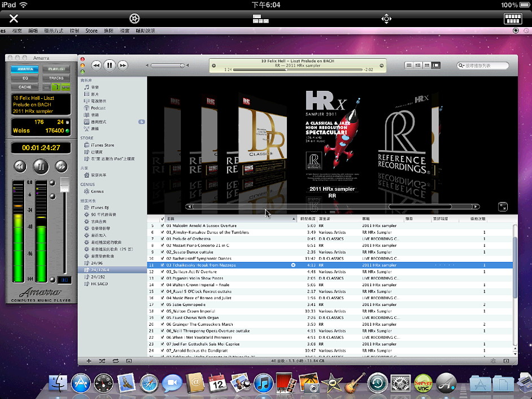This screenshot has width=532, height=399.
Task: Open the 控制 (Controls) menu
Action: click(x=75, y=30)
